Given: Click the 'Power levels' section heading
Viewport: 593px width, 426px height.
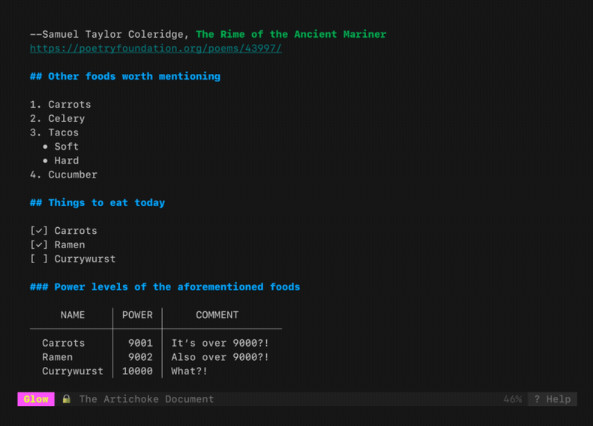Looking at the screenshot, I should (165, 287).
